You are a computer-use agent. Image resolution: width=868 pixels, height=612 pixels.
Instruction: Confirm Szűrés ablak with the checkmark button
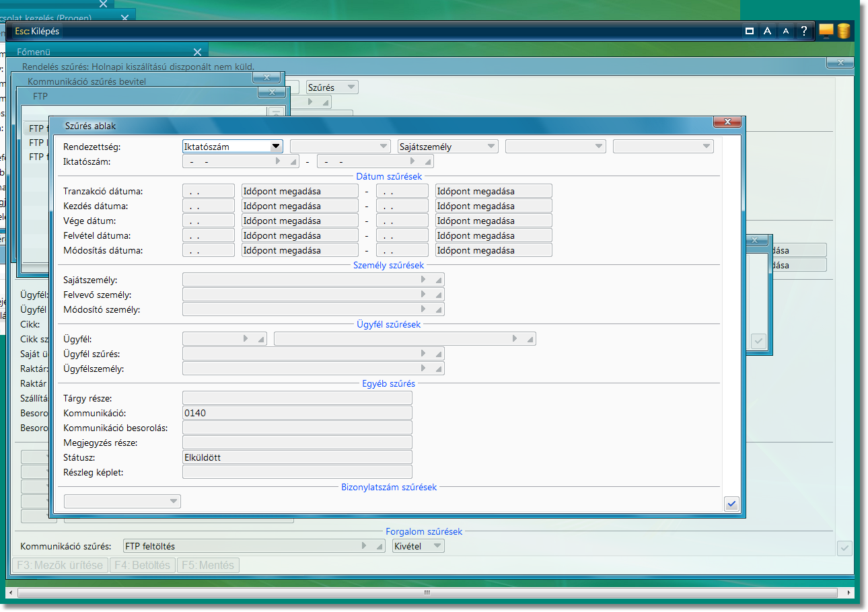click(x=732, y=503)
